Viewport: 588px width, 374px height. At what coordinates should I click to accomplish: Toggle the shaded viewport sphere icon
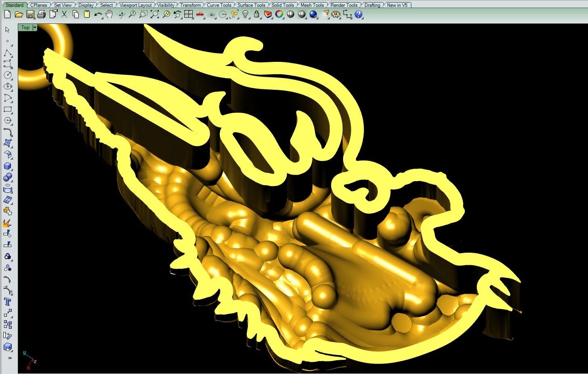tap(291, 15)
